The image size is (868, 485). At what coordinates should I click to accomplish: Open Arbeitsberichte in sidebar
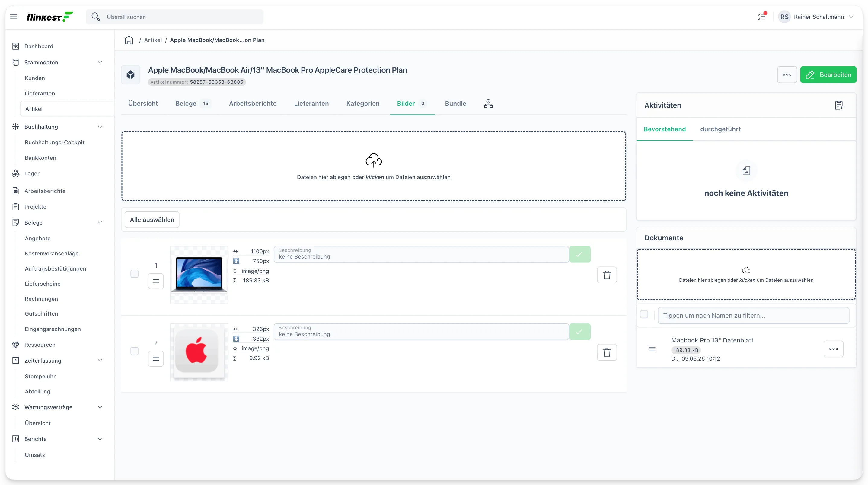point(45,191)
